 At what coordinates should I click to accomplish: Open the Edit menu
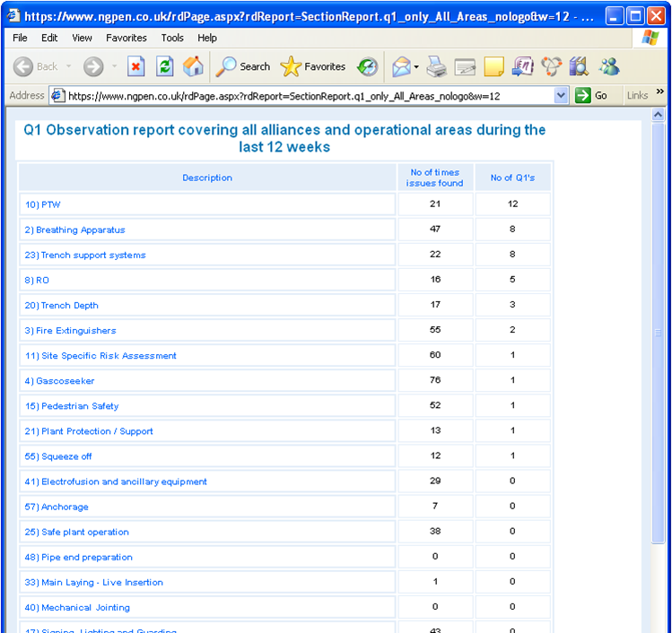click(x=49, y=39)
